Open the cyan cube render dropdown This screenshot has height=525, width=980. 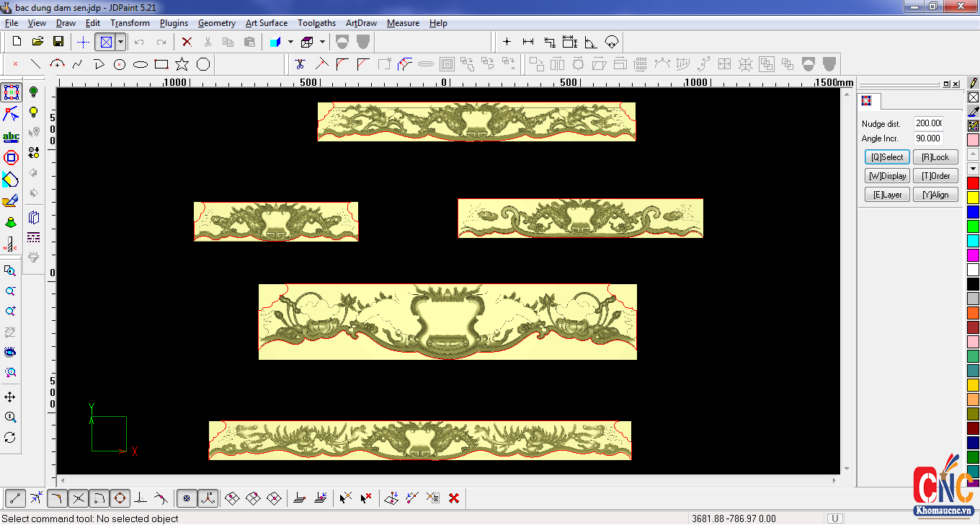pos(290,42)
